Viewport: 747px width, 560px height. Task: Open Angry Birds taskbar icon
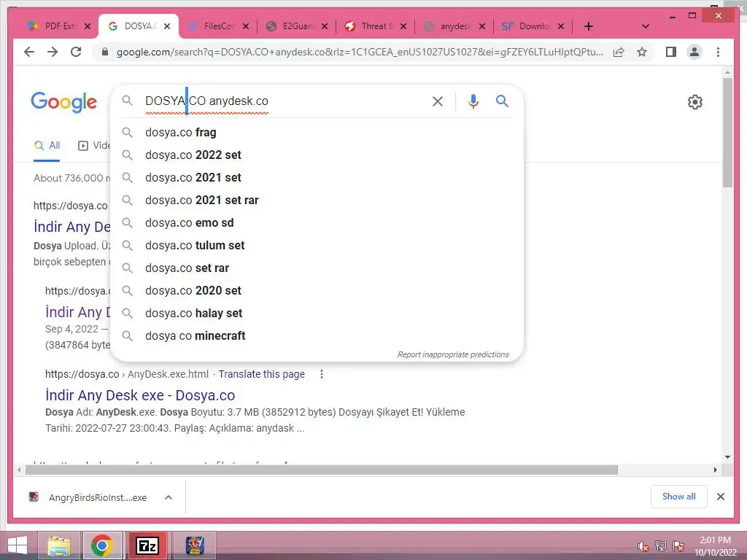pos(195,545)
